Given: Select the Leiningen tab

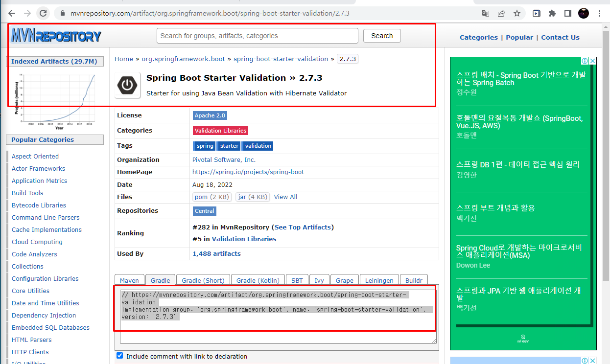Looking at the screenshot, I should pyautogui.click(x=379, y=280).
